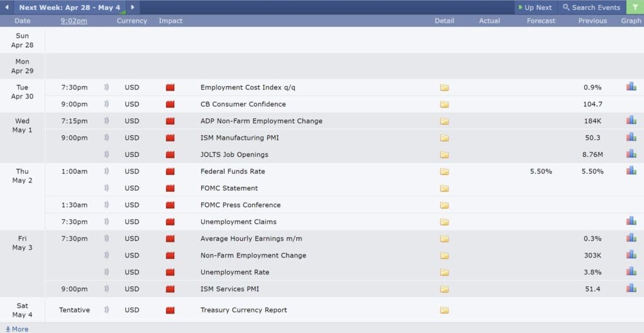Toggle alert speaker for FOMC Statement
Viewport: 644px width, 333px height.
tap(106, 188)
